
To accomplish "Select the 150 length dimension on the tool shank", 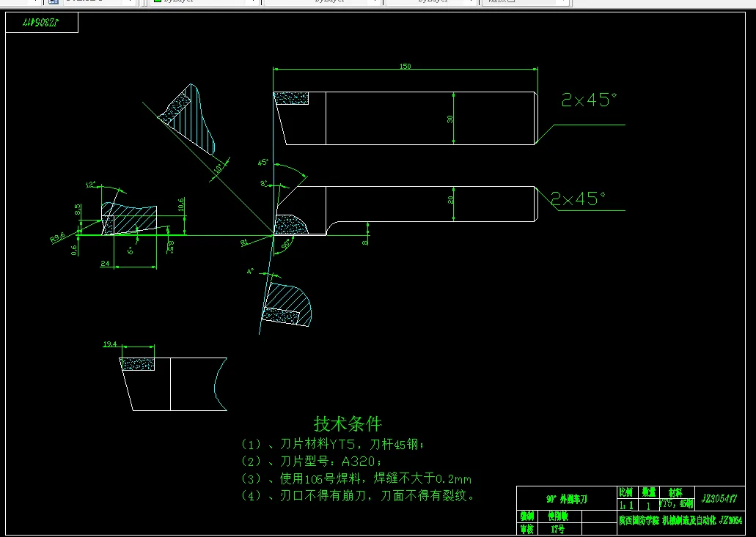I will [405, 65].
